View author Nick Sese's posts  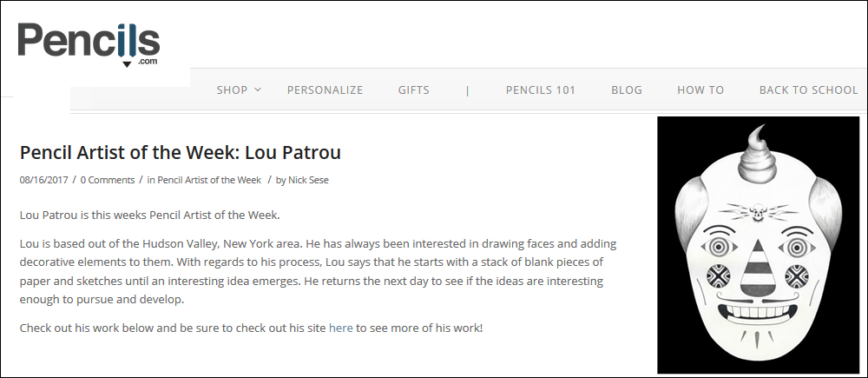click(308, 180)
